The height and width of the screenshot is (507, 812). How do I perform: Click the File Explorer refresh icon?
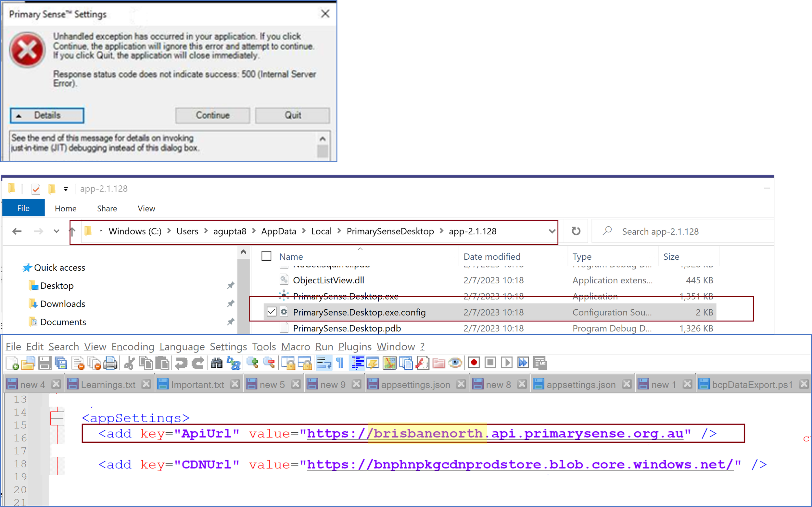[576, 231]
